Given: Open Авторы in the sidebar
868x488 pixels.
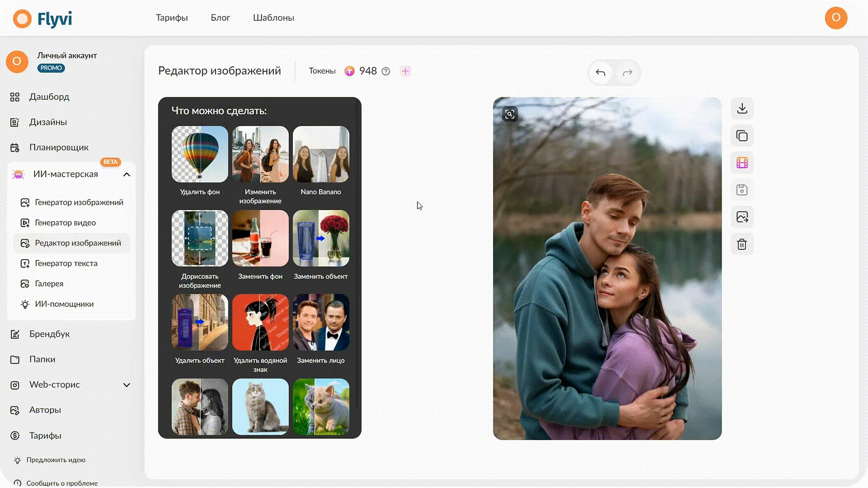Looking at the screenshot, I should point(36,410).
